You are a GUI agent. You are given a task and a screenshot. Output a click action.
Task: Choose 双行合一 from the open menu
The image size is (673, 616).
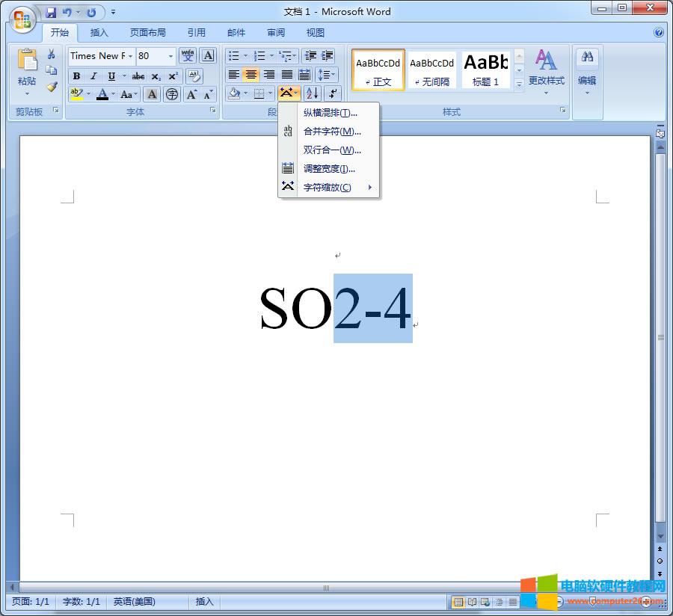click(331, 150)
